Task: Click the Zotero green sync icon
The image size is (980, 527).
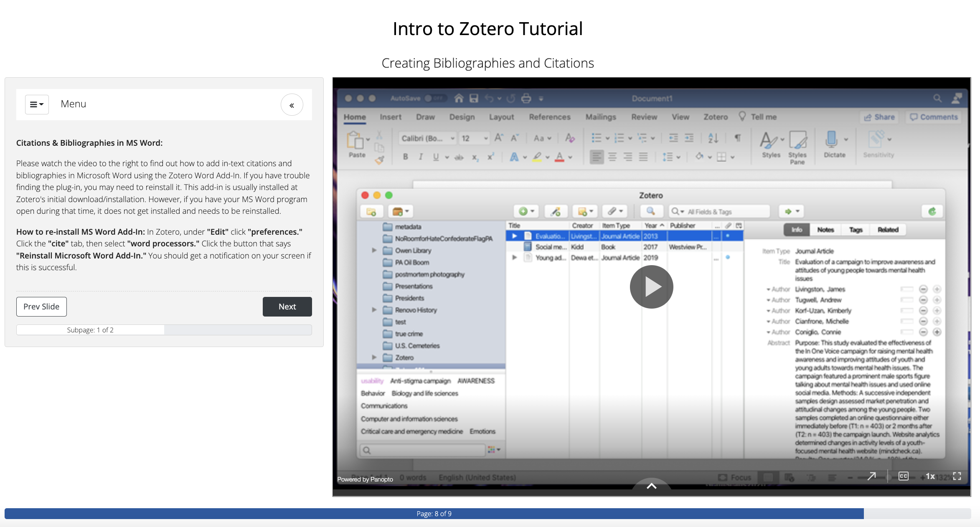Action: point(932,211)
